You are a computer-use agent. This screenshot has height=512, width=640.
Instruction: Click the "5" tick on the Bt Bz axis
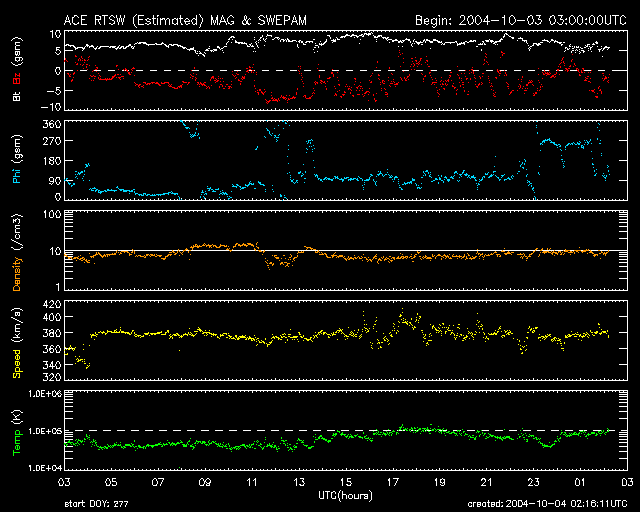tap(58, 51)
